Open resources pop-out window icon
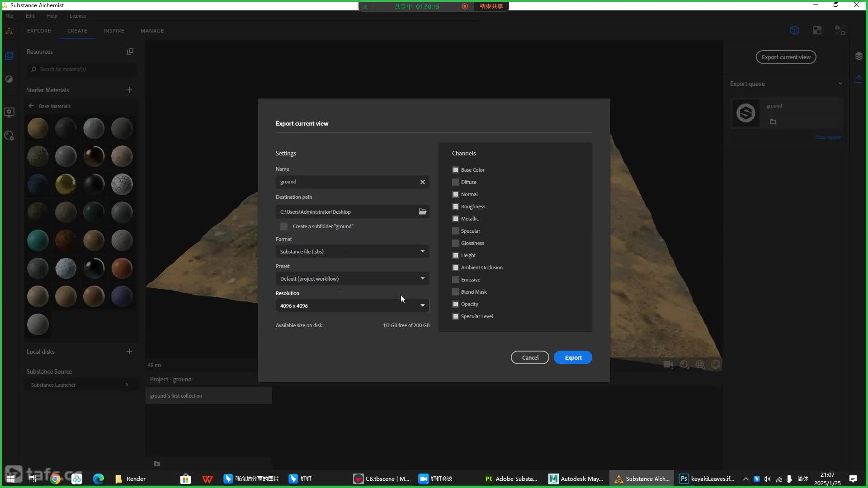Viewport: 868px width, 488px height. coord(130,52)
